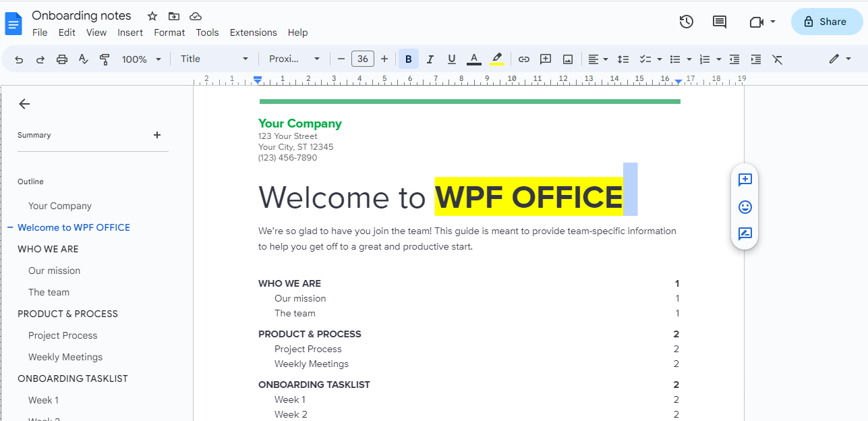Follow the Our mission contents link

[300, 298]
